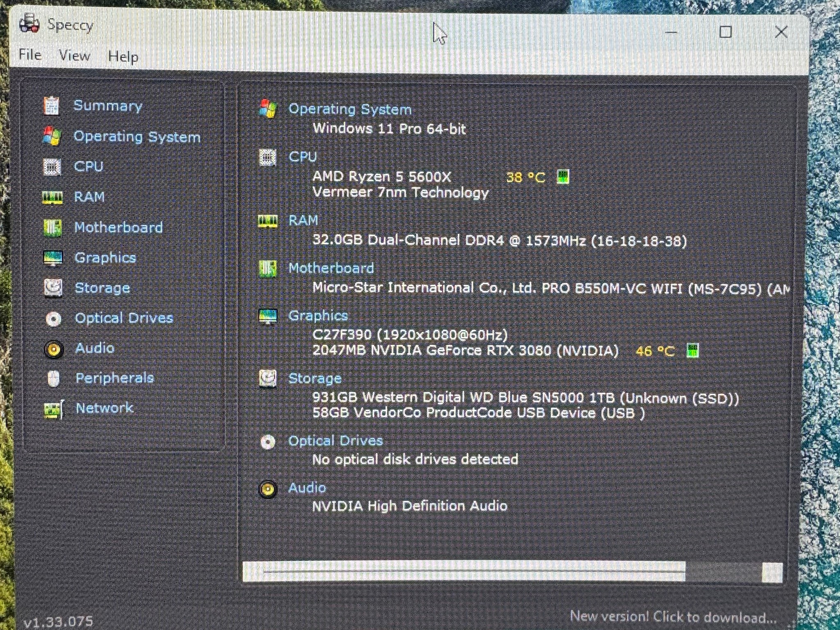Click the Windows flag icon in summary pane
The height and width of the screenshot is (630, 840).
tap(268, 109)
